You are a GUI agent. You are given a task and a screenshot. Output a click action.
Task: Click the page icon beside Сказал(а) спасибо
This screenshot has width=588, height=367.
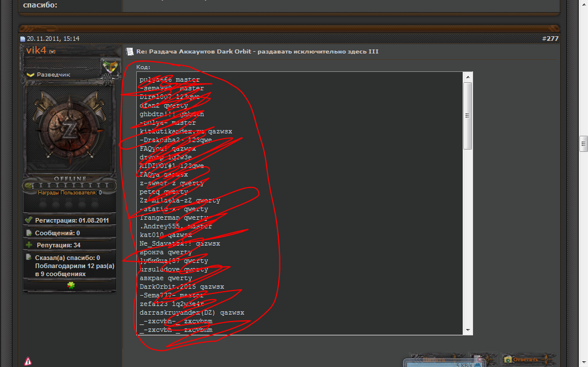coord(29,257)
